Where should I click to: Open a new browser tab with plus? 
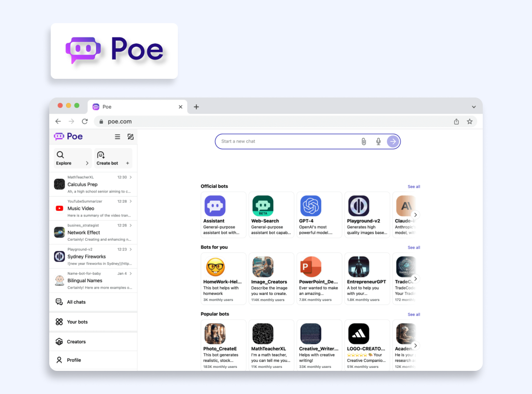(196, 107)
